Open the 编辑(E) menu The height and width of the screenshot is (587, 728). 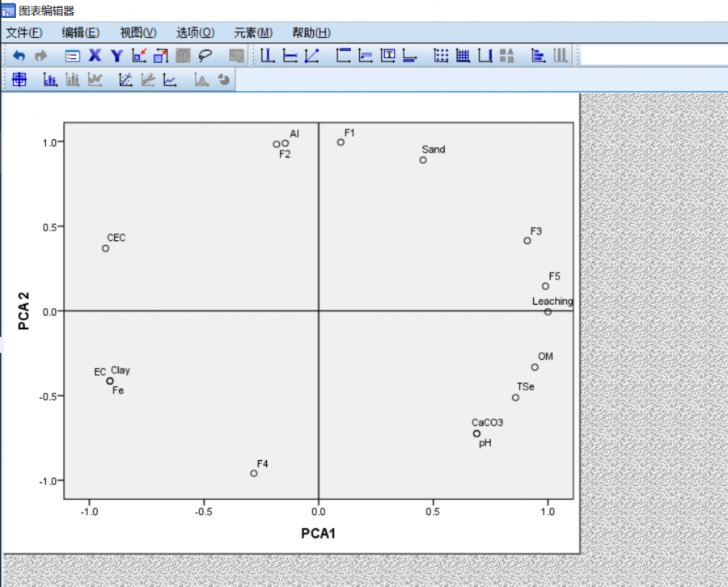point(81,33)
